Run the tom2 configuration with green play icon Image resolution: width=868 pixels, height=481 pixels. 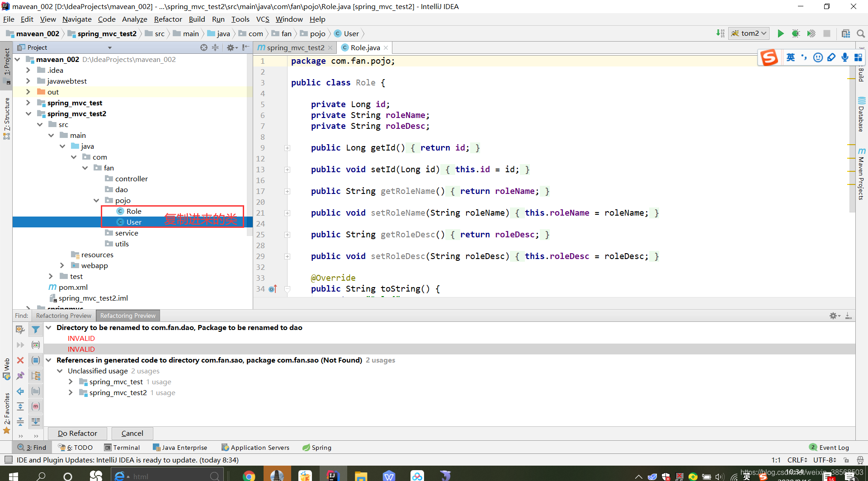click(780, 33)
